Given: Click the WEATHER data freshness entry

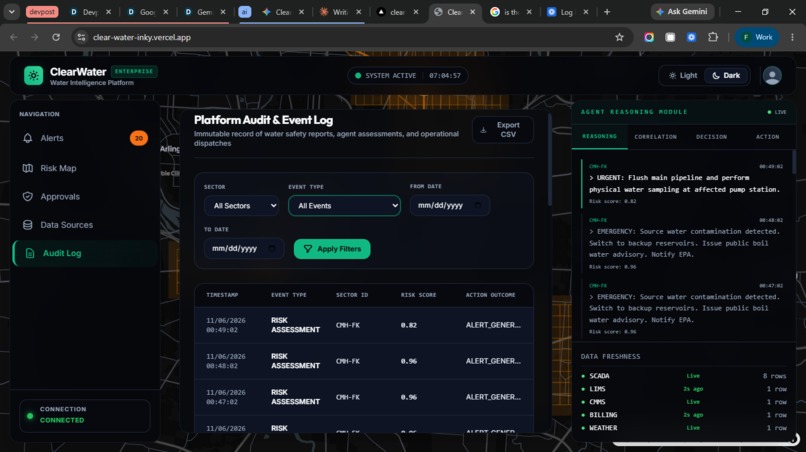Looking at the screenshot, I should [684, 427].
